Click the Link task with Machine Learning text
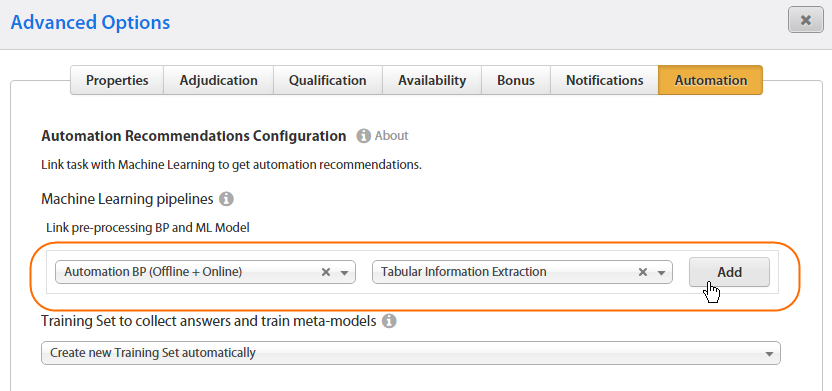The height and width of the screenshot is (391, 832). tap(231, 165)
